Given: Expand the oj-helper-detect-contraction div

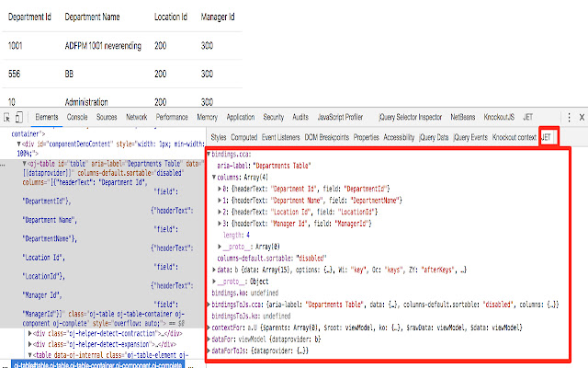Looking at the screenshot, I should pos(30,333).
